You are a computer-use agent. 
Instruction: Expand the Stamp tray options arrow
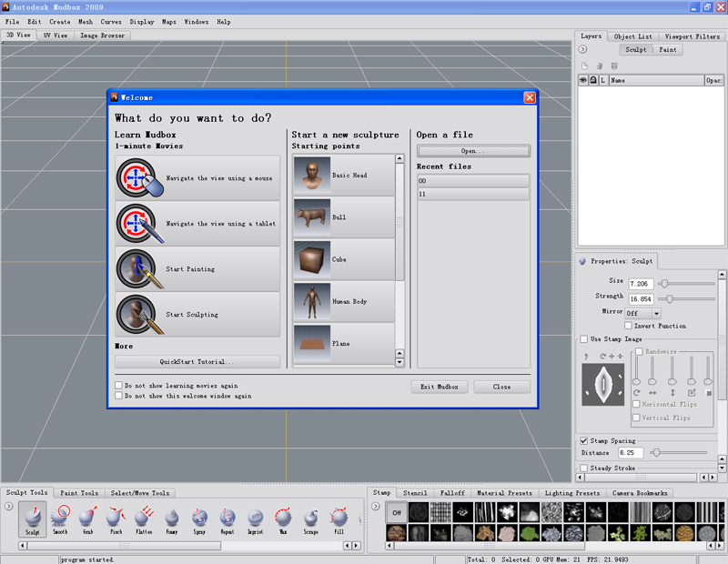tap(376, 506)
